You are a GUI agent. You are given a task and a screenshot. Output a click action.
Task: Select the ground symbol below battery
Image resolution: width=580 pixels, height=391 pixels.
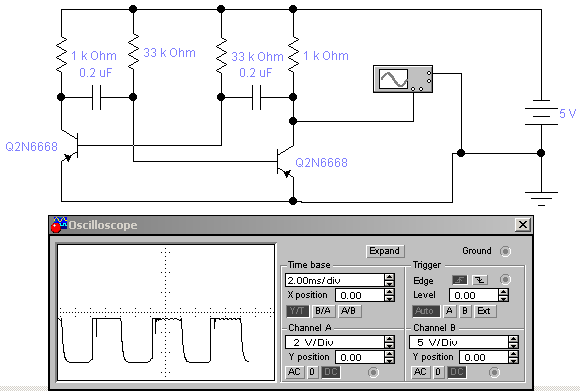click(x=541, y=199)
